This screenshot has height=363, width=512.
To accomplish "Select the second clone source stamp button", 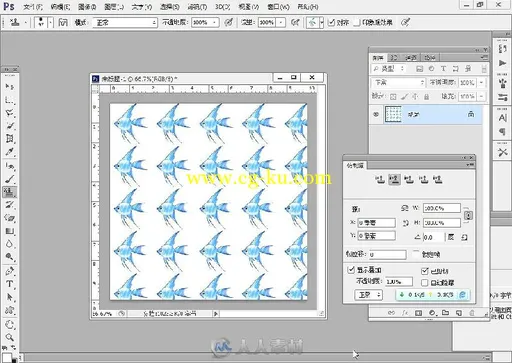I will [394, 180].
